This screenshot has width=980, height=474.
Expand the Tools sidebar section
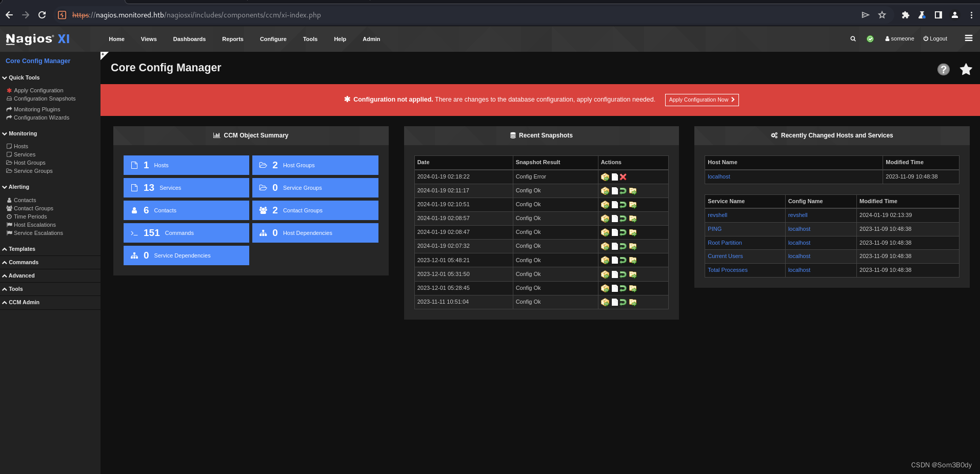coord(13,289)
